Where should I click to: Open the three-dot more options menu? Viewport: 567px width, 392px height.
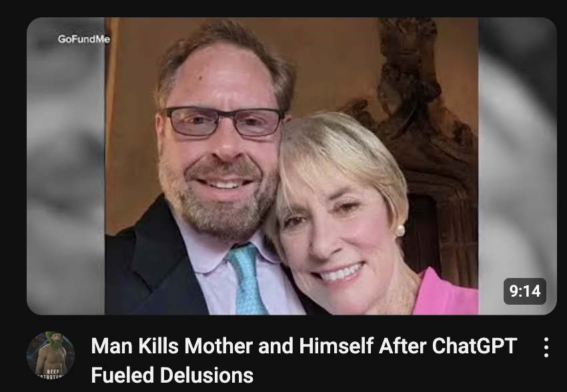tap(546, 347)
